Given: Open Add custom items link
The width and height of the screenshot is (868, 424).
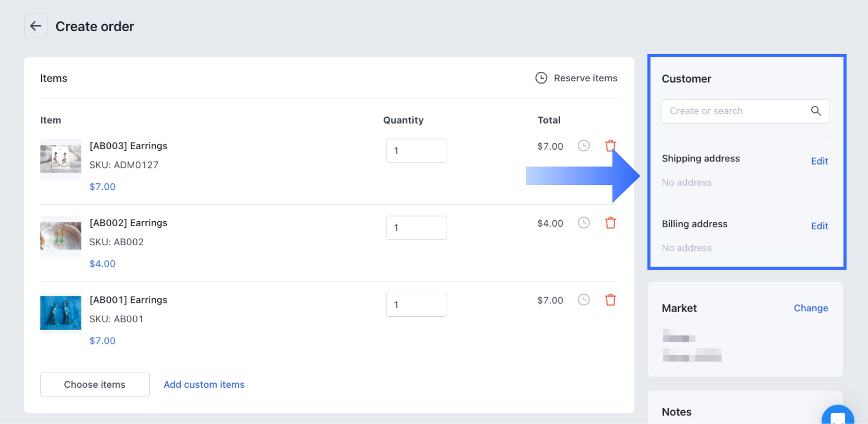Looking at the screenshot, I should point(204,384).
